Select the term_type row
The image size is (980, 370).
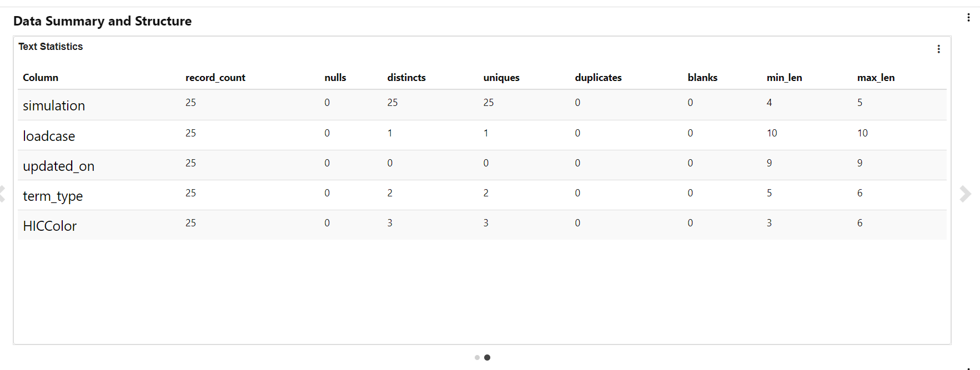[x=482, y=195]
